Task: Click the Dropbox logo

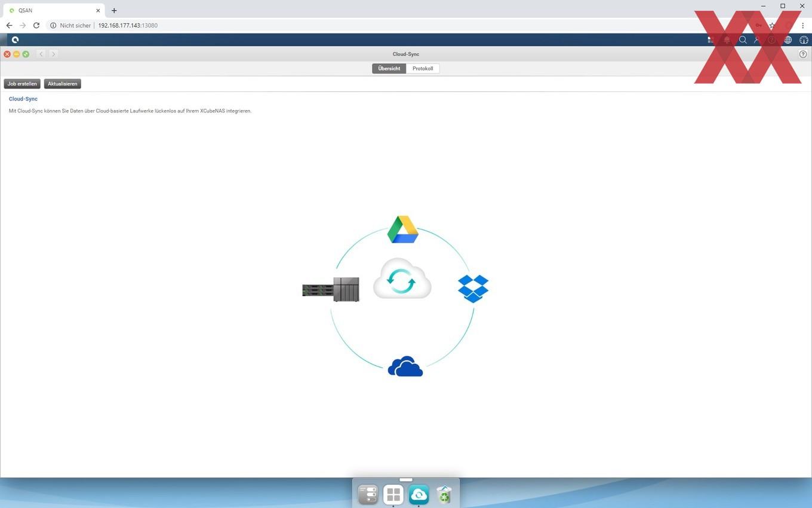Action: tap(473, 289)
